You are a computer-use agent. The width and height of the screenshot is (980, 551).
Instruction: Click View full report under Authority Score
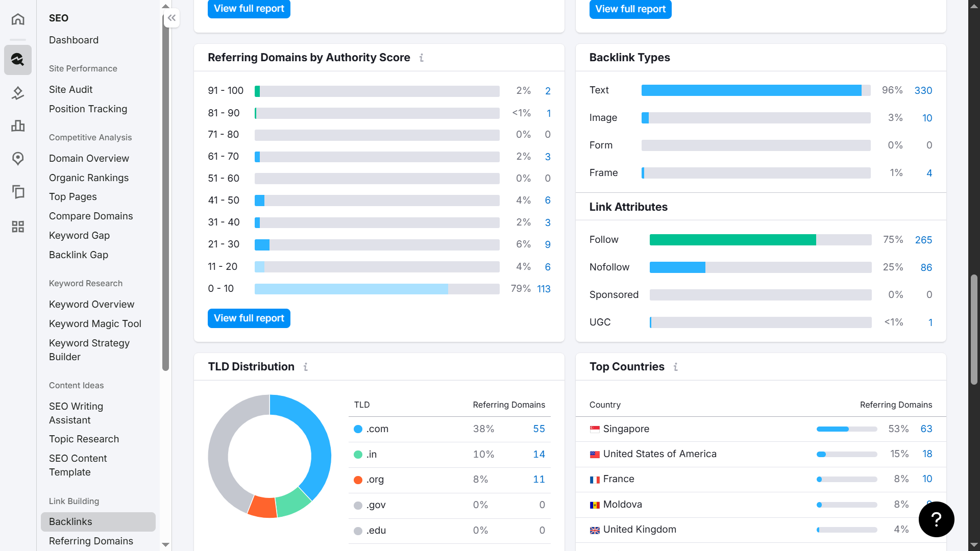(x=249, y=318)
